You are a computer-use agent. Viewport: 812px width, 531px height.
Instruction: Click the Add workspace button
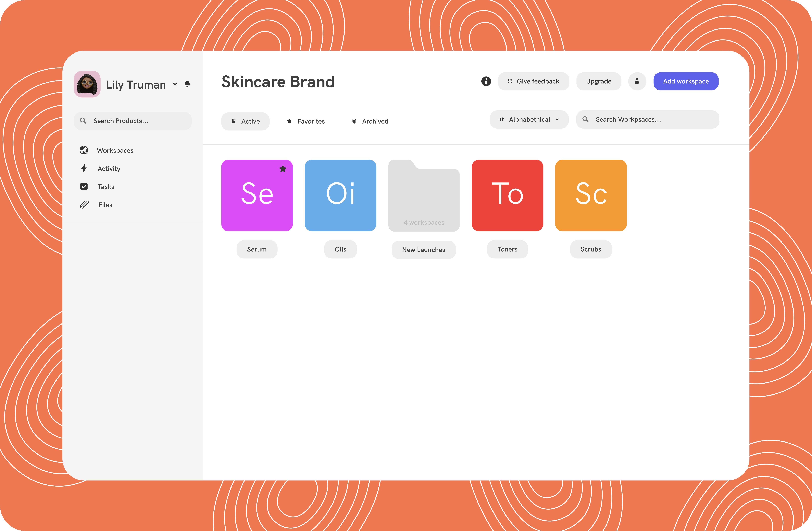(686, 81)
